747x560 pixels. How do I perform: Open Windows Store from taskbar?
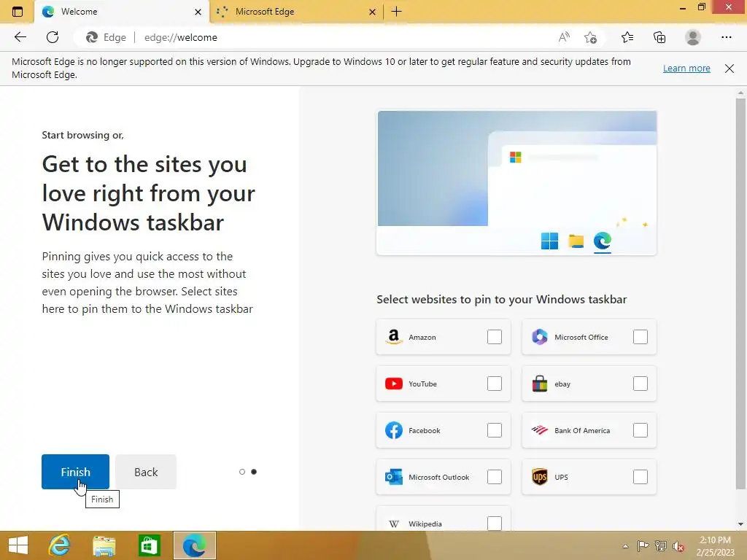pyautogui.click(x=149, y=545)
